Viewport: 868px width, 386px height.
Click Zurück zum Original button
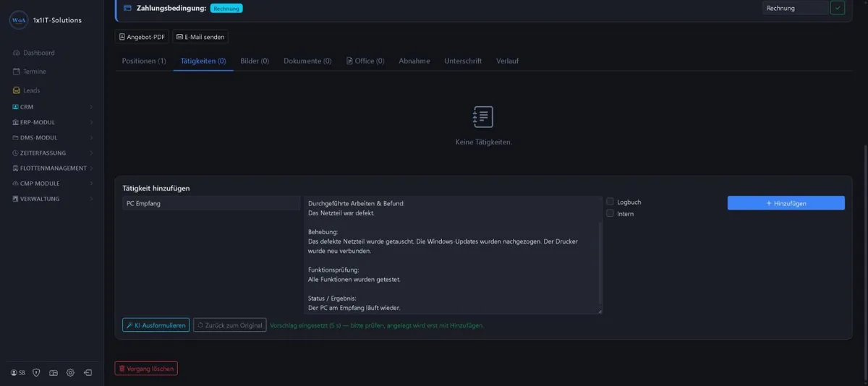(x=229, y=325)
